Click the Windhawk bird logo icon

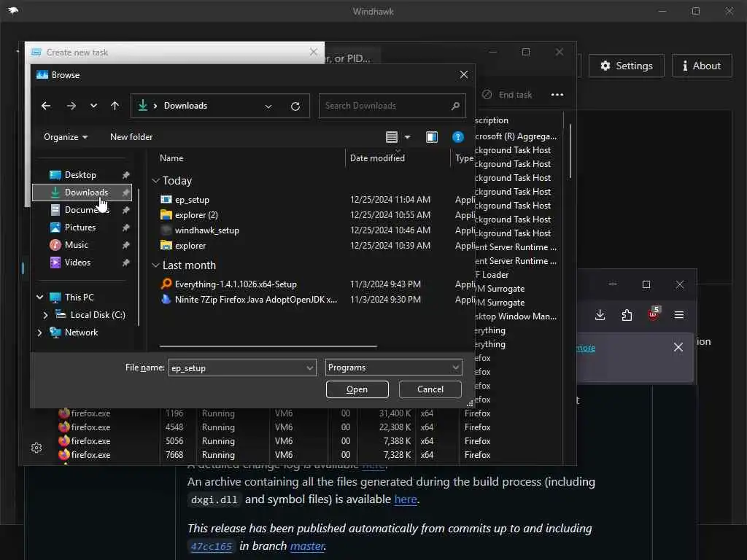[x=13, y=10]
